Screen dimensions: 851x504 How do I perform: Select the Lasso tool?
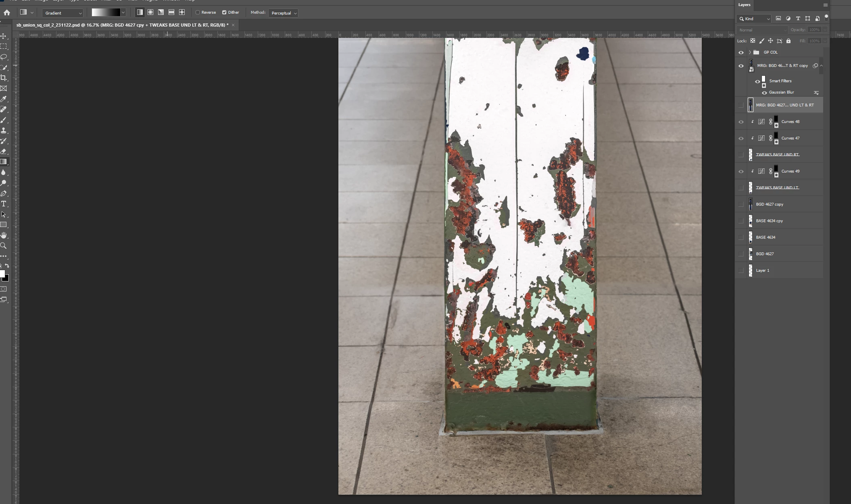pyautogui.click(x=4, y=57)
